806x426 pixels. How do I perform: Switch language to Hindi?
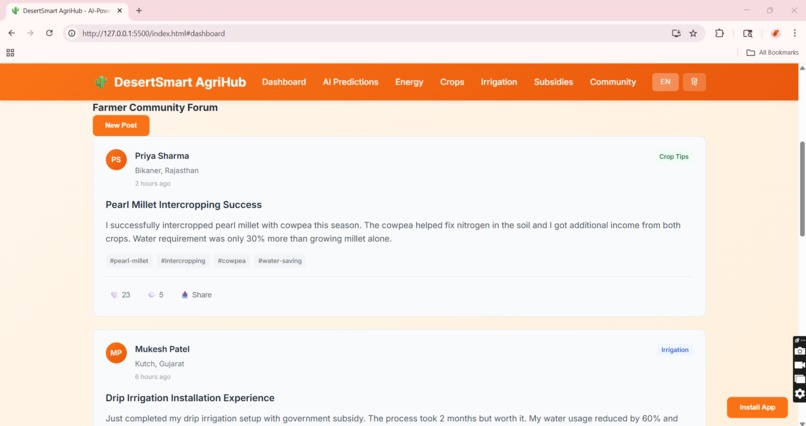point(694,82)
